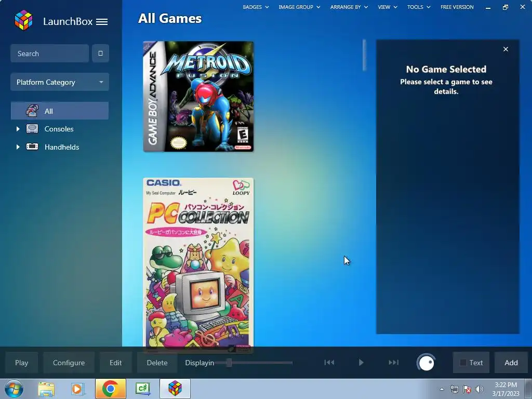
Task: Click the Play button
Action: pyautogui.click(x=21, y=363)
